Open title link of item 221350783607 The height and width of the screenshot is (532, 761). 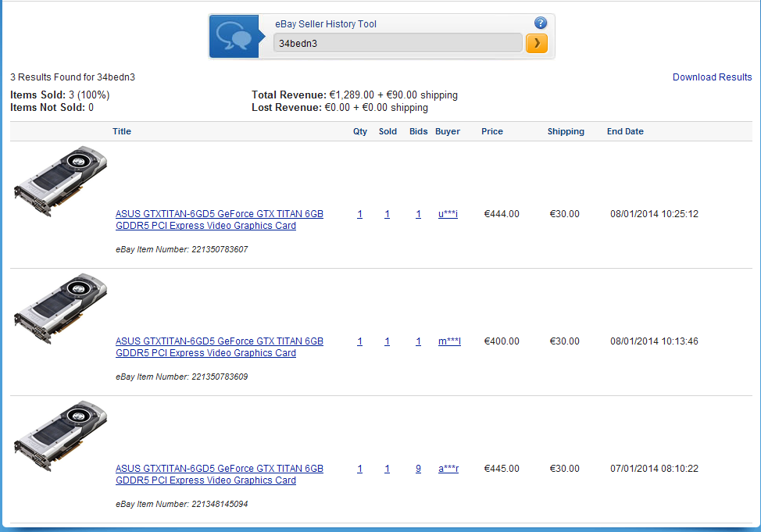click(x=219, y=220)
